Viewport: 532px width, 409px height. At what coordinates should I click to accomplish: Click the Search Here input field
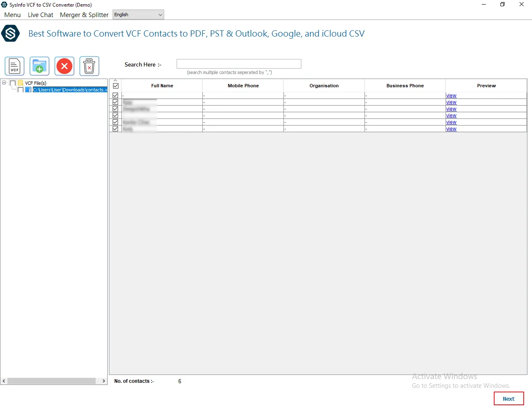239,64
